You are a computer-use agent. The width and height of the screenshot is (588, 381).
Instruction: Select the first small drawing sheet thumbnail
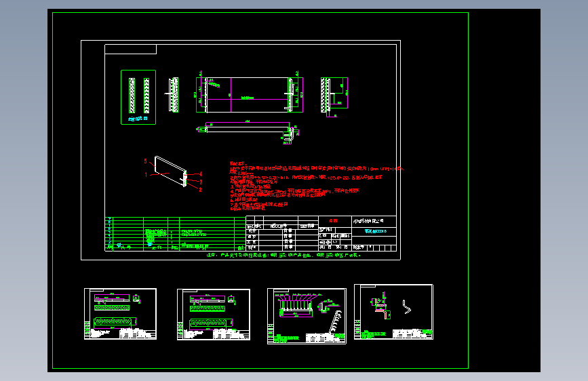click(120, 314)
